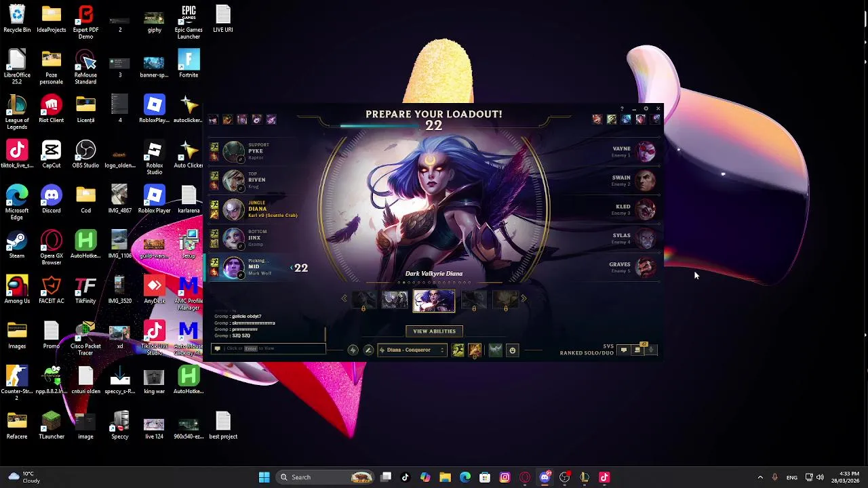
Task: Open File Explorer from taskbar
Action: point(445,477)
